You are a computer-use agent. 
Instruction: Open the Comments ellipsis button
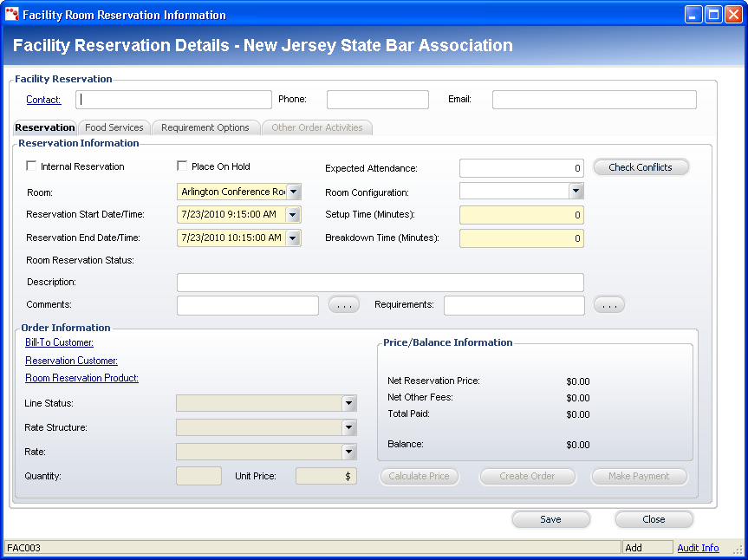(344, 305)
